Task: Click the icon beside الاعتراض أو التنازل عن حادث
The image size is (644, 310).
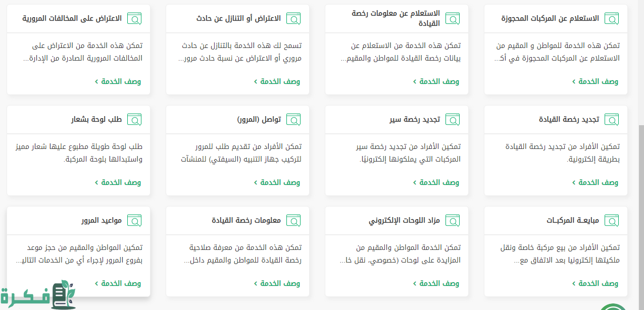Action: coord(293,19)
